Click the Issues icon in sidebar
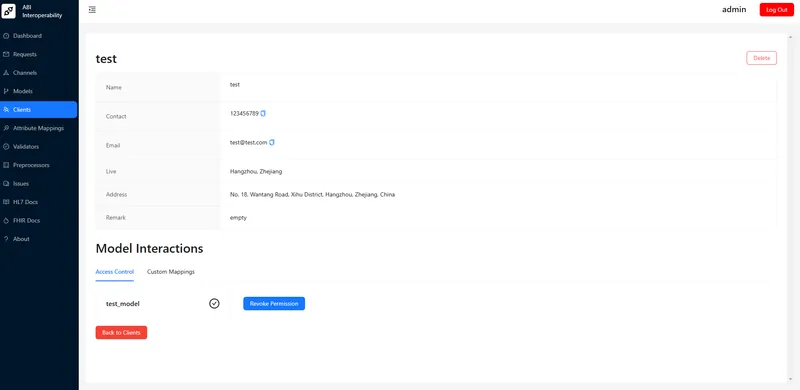Viewport: 800px width, 390px height. tap(6, 183)
